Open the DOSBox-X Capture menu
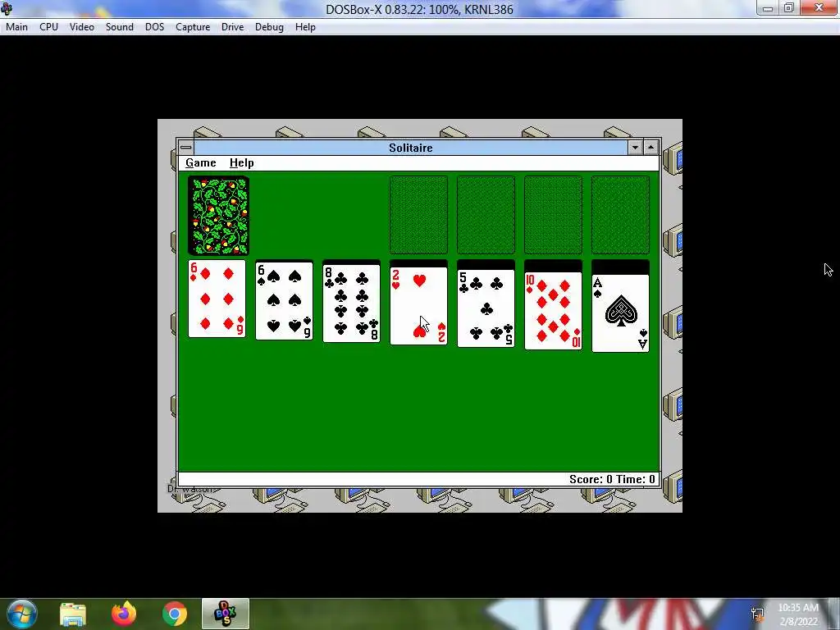The image size is (840, 630). [x=193, y=27]
